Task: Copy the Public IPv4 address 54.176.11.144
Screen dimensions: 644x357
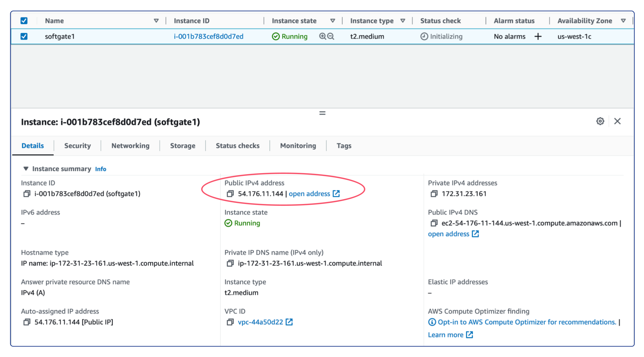Action: (x=230, y=194)
